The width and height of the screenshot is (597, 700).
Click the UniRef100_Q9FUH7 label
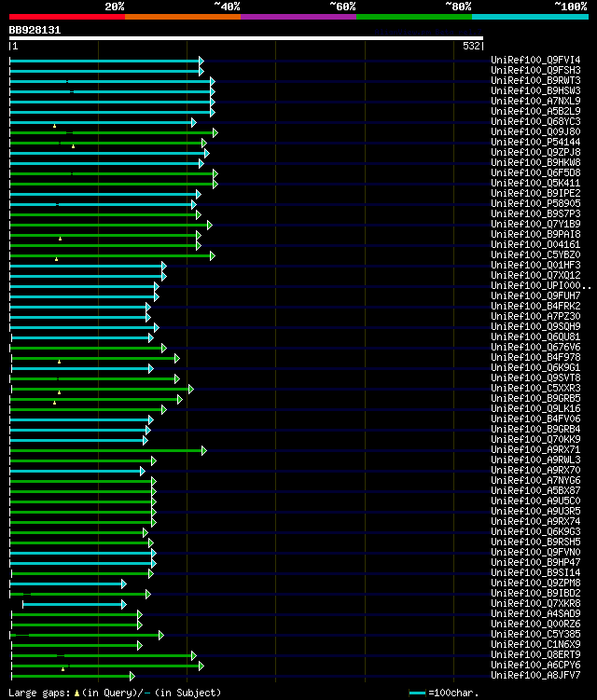click(x=535, y=296)
